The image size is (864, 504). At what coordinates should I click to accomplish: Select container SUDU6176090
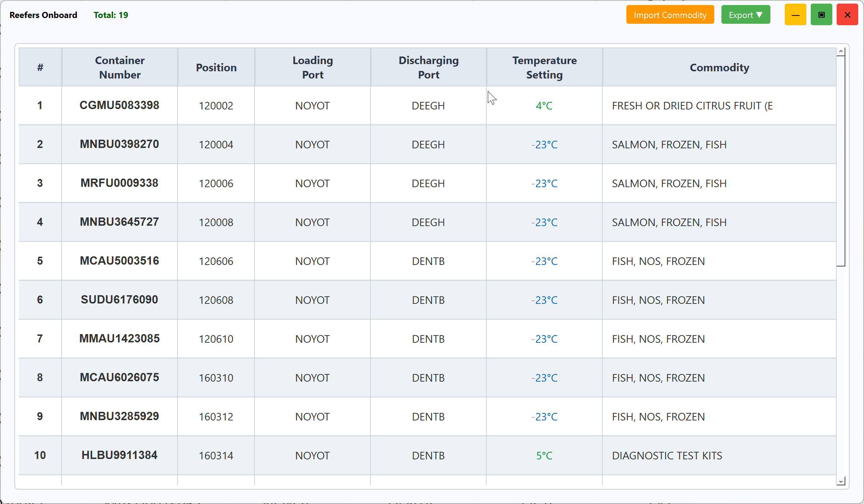(x=120, y=300)
